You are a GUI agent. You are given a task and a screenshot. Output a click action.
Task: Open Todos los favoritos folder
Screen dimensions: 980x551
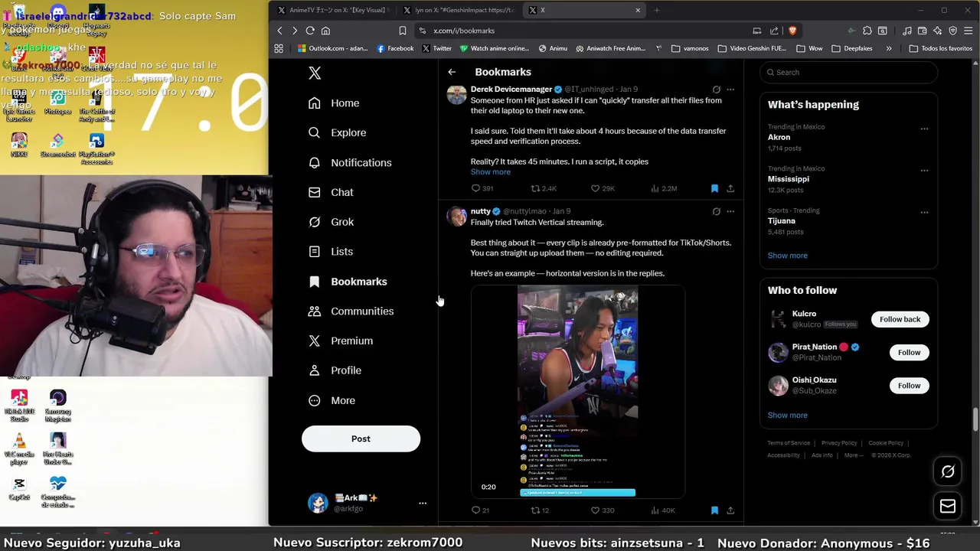[940, 48]
